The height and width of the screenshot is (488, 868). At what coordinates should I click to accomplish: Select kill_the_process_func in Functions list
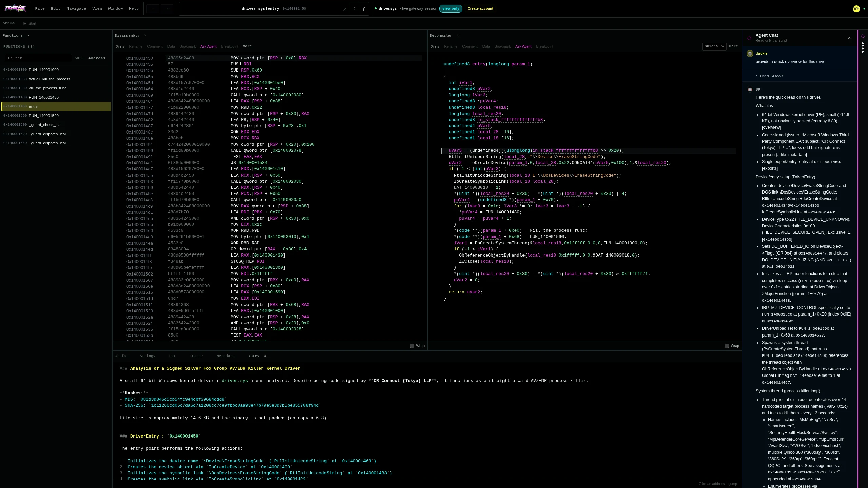point(56,88)
